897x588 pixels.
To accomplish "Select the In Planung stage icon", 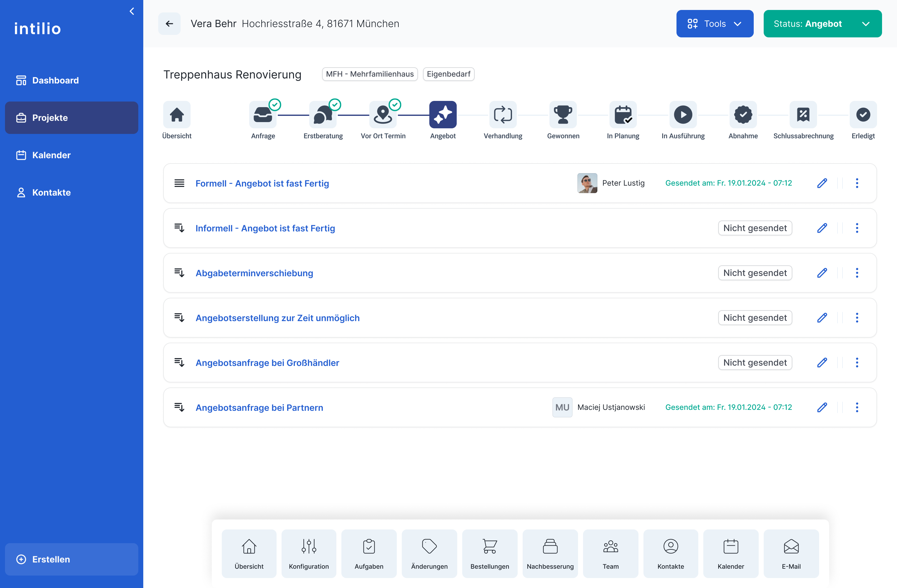I will (x=623, y=115).
